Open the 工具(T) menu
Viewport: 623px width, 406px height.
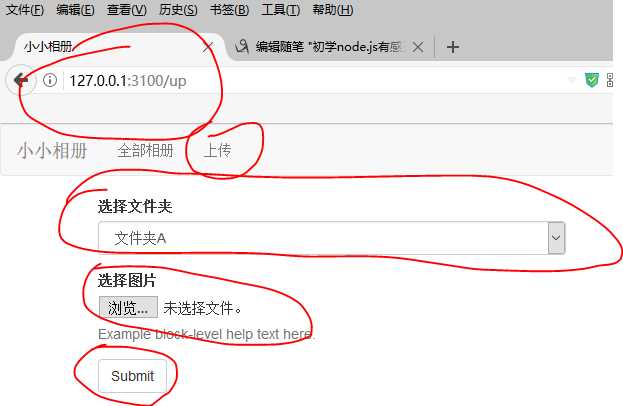[281, 9]
